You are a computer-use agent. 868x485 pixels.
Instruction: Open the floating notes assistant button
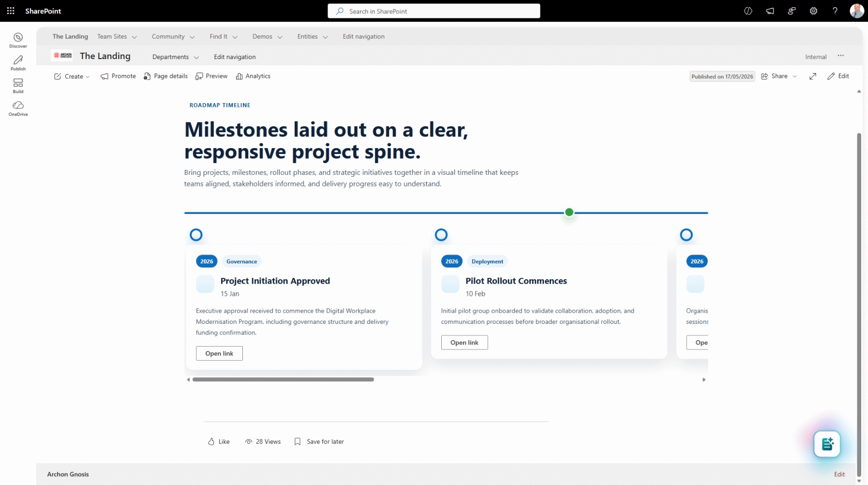coord(827,444)
